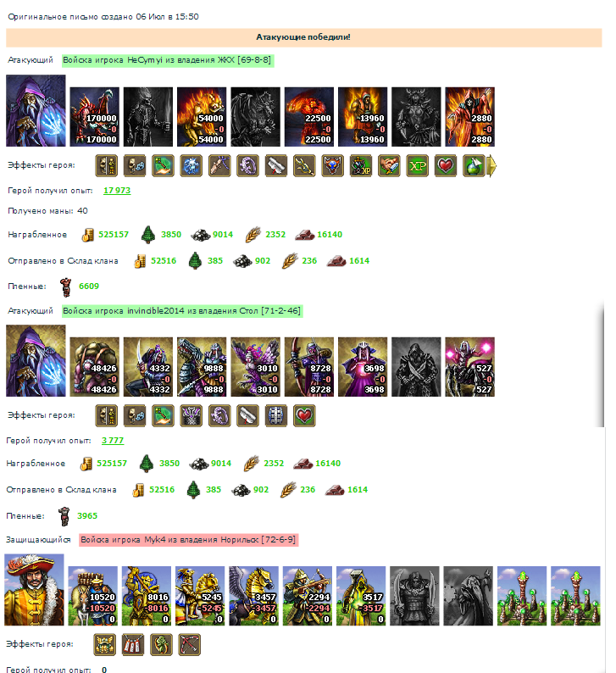Click the crossed bows defender effect icon
This screenshot has width=616, height=673.
[x=190, y=645]
